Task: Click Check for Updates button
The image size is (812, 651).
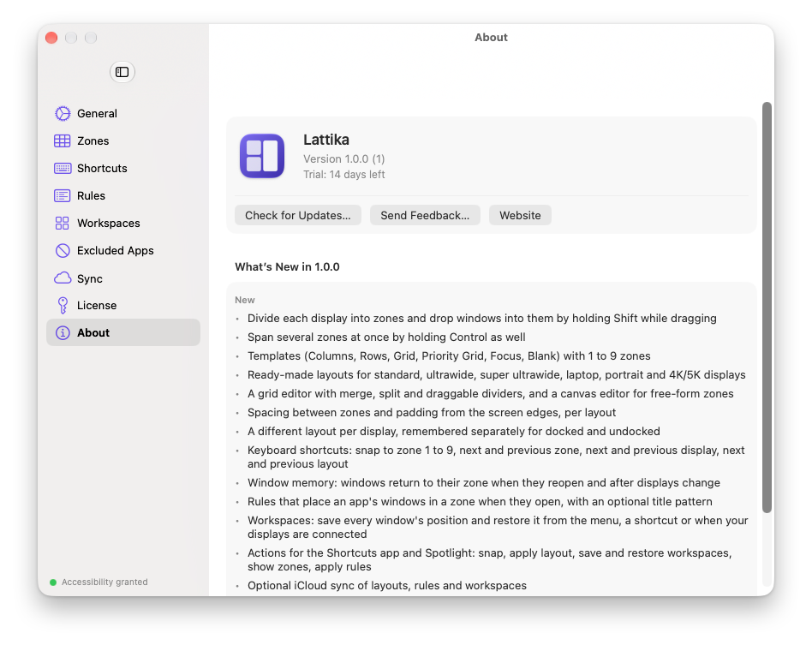Action: (x=298, y=216)
